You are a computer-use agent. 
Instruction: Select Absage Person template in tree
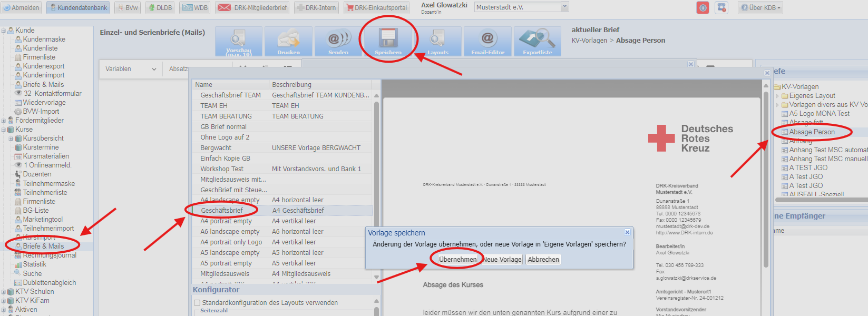click(812, 132)
